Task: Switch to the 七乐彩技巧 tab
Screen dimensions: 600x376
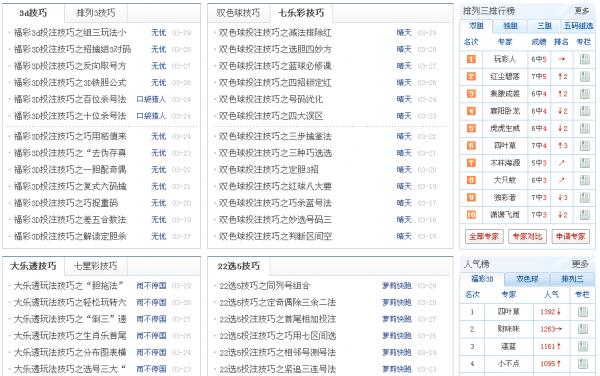Action: point(301,13)
